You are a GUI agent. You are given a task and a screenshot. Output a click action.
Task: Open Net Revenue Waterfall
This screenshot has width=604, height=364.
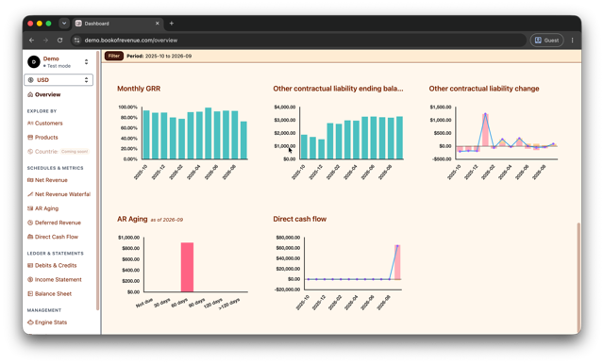(62, 194)
